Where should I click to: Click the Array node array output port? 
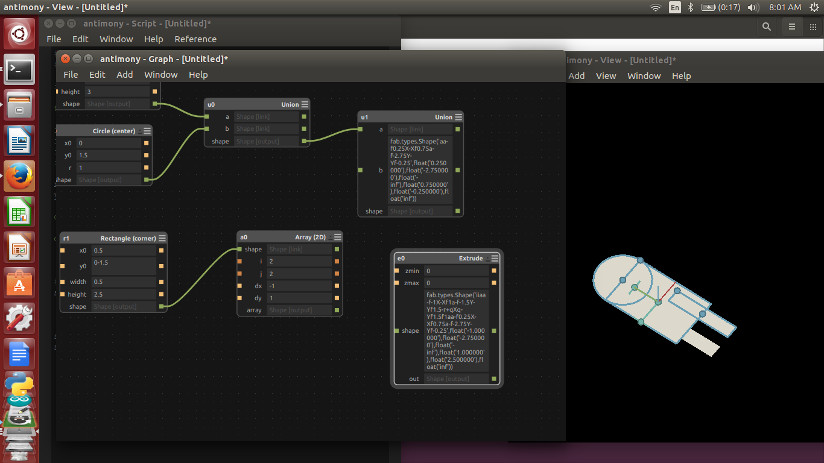coord(337,310)
